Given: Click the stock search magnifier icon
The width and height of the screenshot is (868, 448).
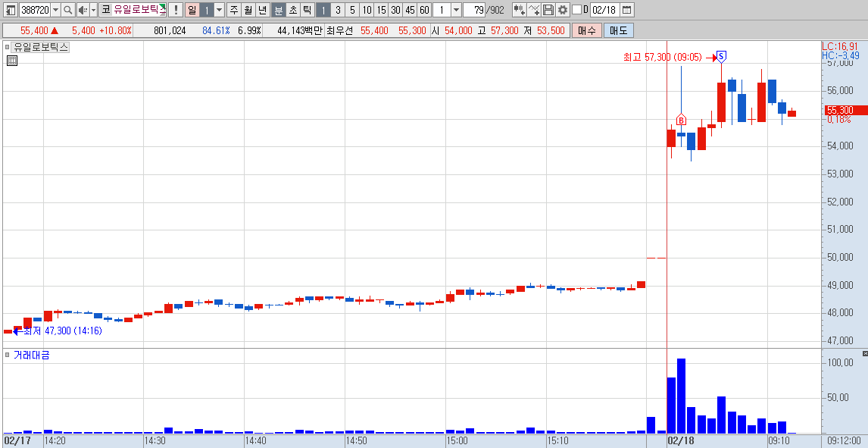Looking at the screenshot, I should pos(67,9).
